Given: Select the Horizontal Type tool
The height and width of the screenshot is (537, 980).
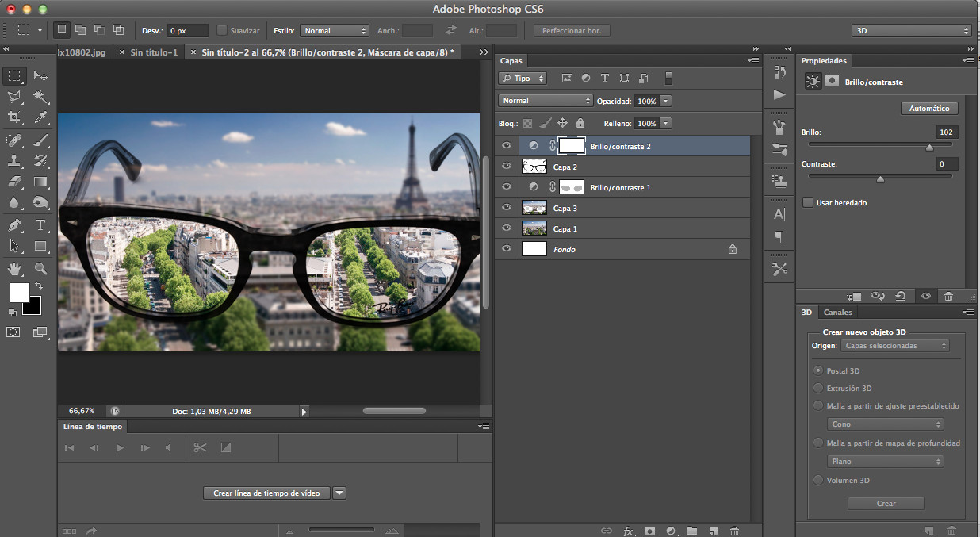Looking at the screenshot, I should [40, 225].
